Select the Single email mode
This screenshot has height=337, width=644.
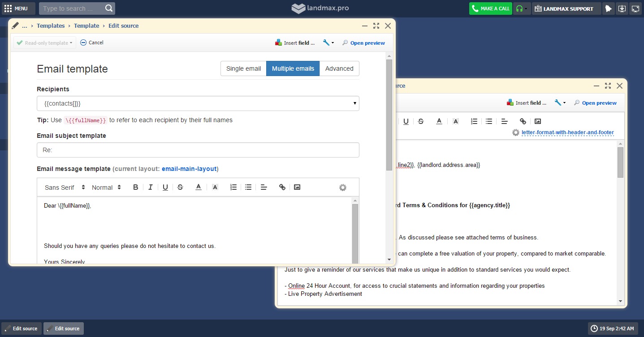(x=243, y=68)
